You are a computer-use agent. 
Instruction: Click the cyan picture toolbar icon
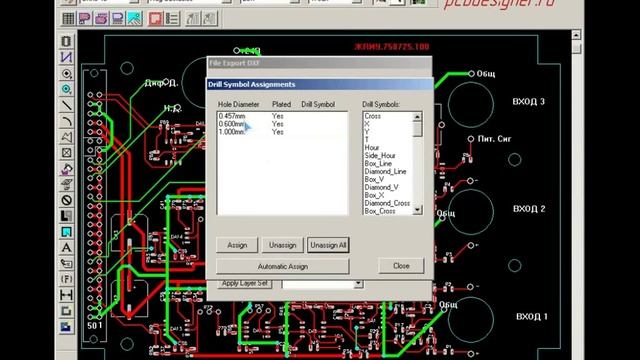pos(134,18)
